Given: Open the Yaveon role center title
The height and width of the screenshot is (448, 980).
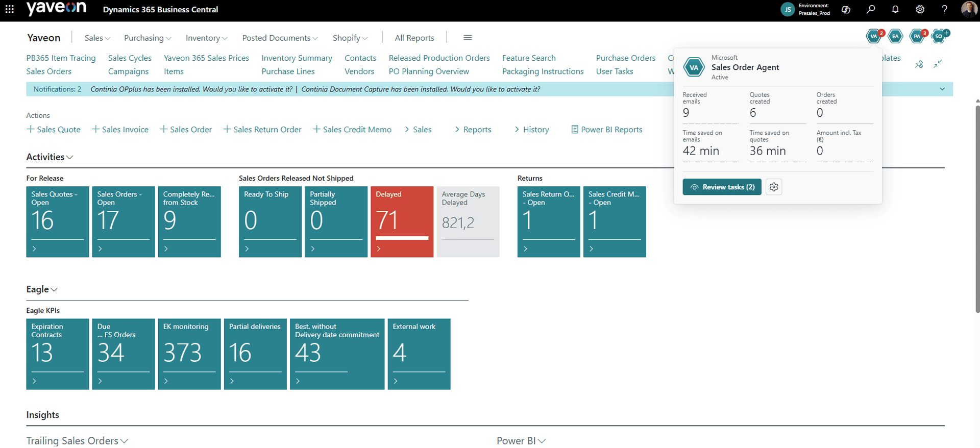Looking at the screenshot, I should pyautogui.click(x=44, y=38).
